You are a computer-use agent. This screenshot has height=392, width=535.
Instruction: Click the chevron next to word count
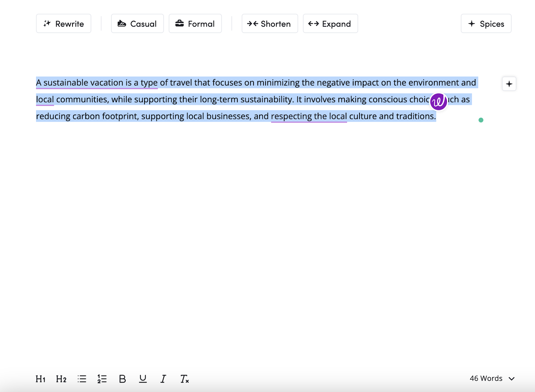[512, 379]
